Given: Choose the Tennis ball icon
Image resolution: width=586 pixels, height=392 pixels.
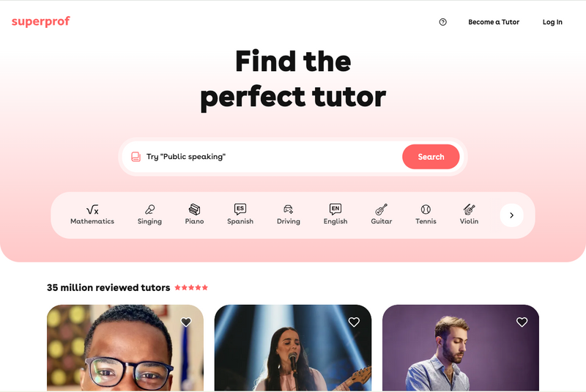Looking at the screenshot, I should click(x=426, y=210).
